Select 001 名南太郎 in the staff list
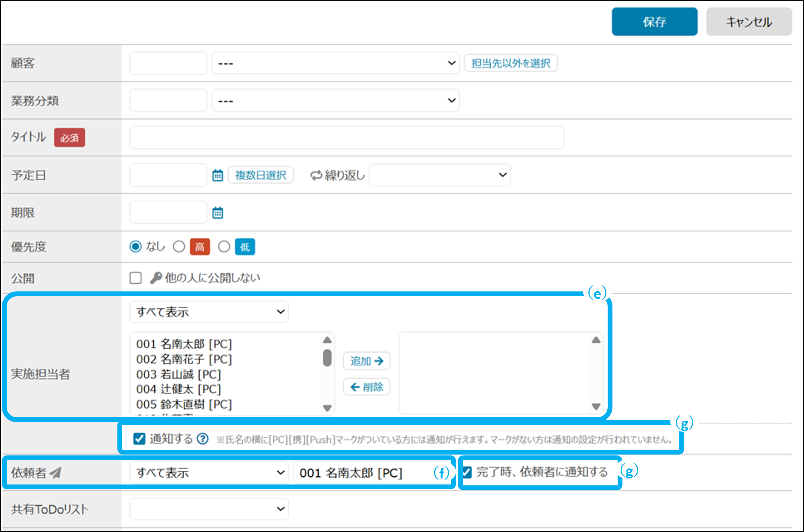Image resolution: width=804 pixels, height=532 pixels. pos(184,344)
